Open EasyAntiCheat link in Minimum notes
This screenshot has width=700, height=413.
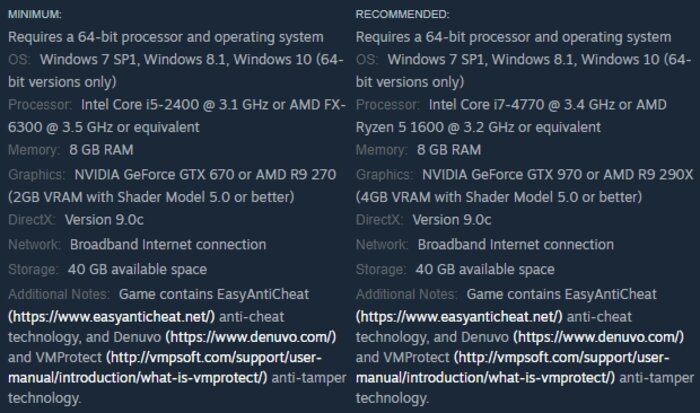112,317
